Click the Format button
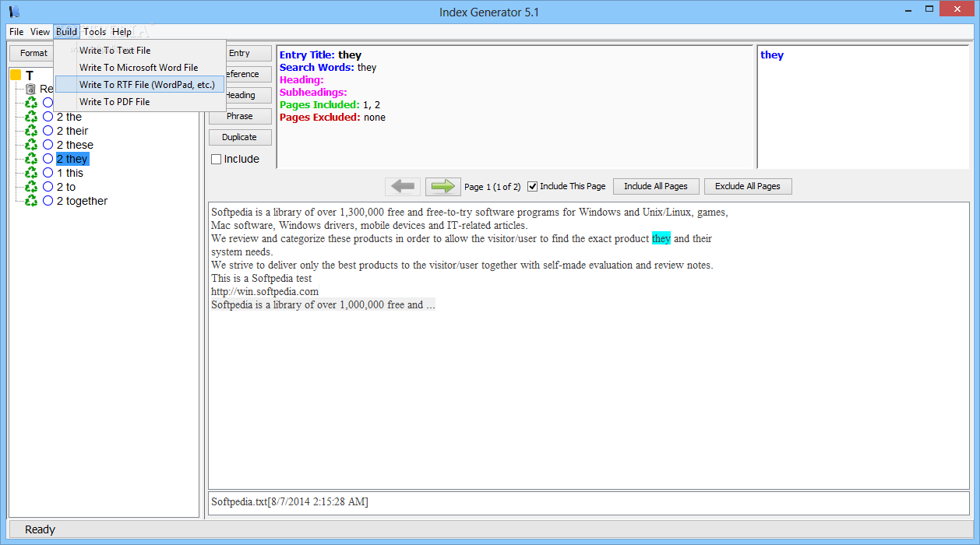 [x=33, y=53]
